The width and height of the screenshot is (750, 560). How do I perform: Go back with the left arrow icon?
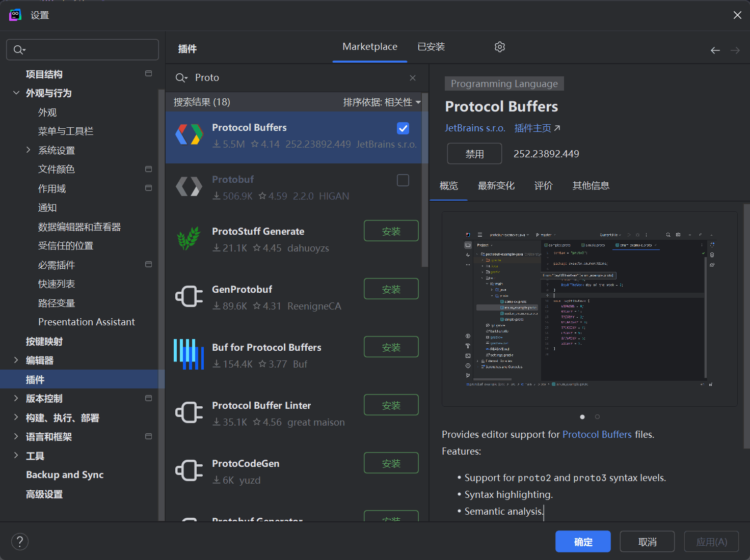(715, 50)
